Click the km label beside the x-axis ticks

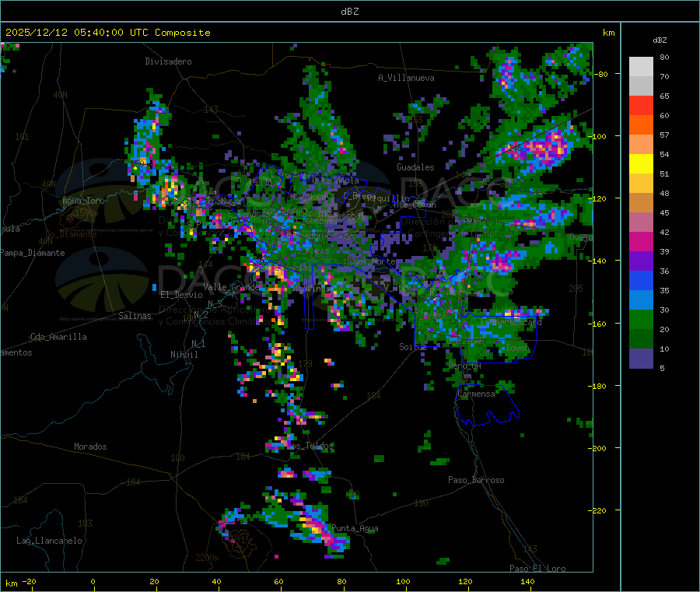[x=11, y=583]
